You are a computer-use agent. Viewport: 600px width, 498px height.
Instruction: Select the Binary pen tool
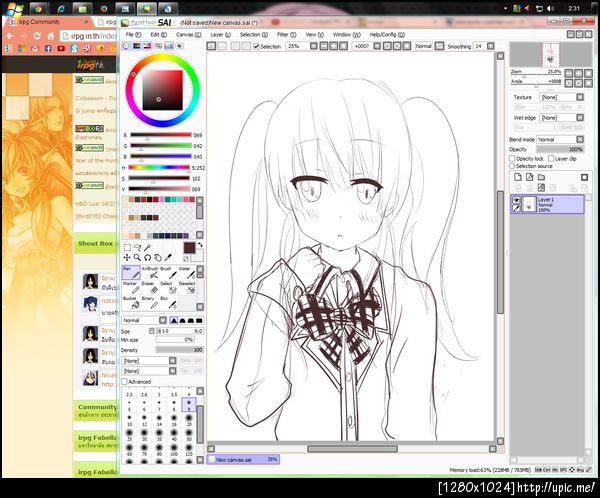tap(150, 302)
